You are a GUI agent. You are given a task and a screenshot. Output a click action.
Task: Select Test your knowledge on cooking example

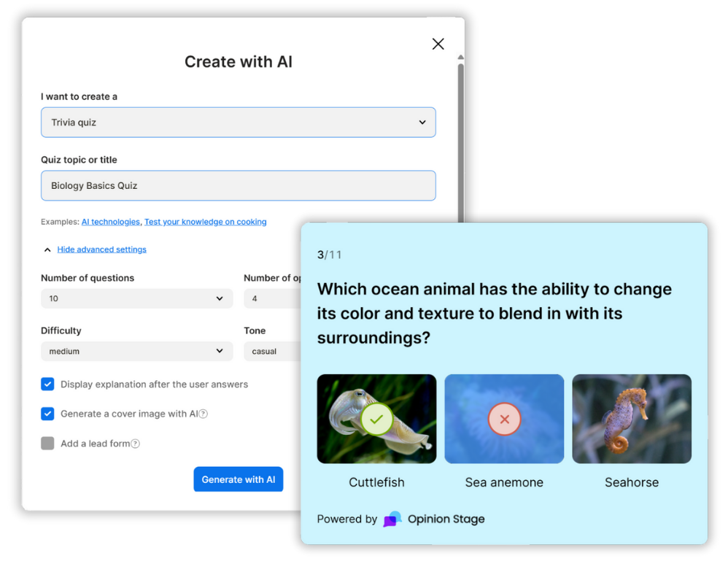click(x=205, y=222)
